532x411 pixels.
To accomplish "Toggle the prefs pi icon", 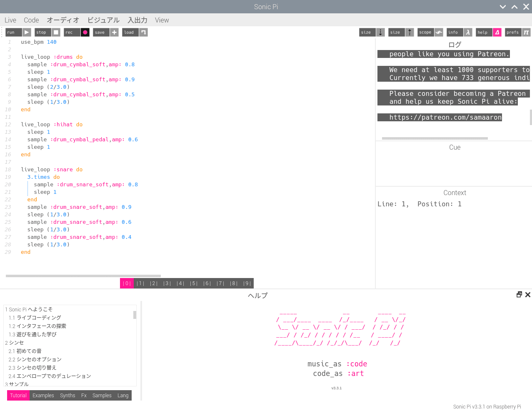I will [526, 33].
